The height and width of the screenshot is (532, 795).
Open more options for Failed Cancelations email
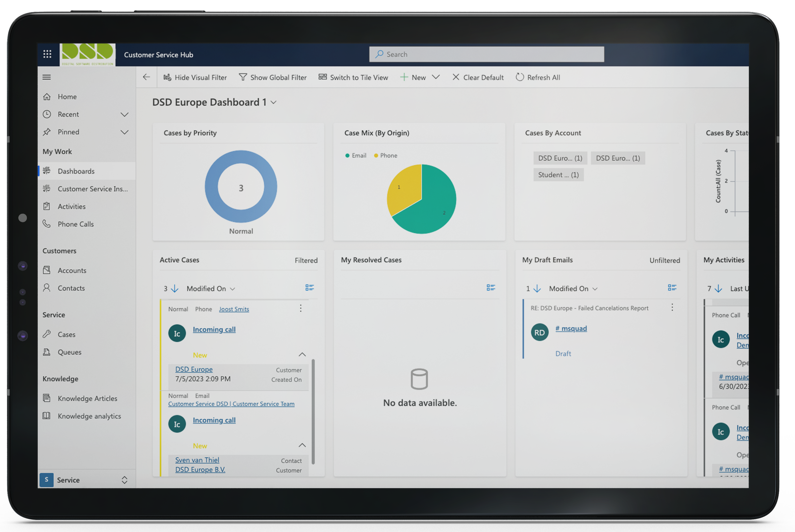[x=672, y=307]
